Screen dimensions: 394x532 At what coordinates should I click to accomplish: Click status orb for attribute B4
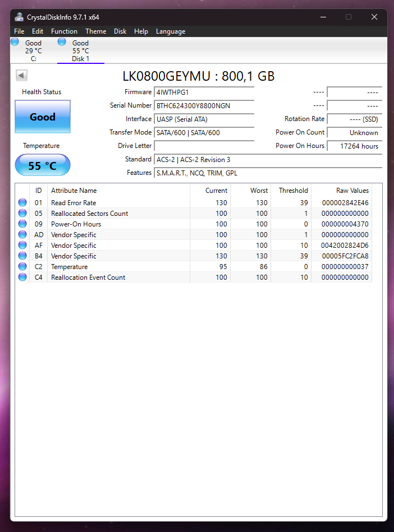coord(22,256)
